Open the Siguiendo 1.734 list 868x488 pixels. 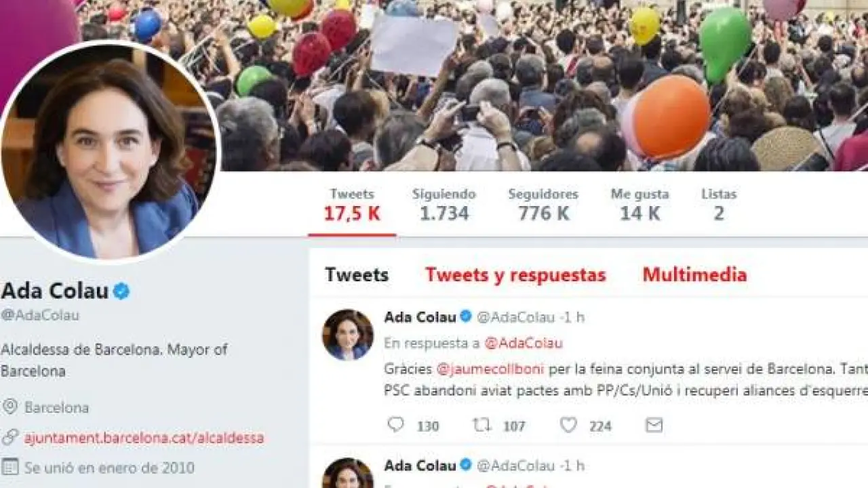pos(444,205)
